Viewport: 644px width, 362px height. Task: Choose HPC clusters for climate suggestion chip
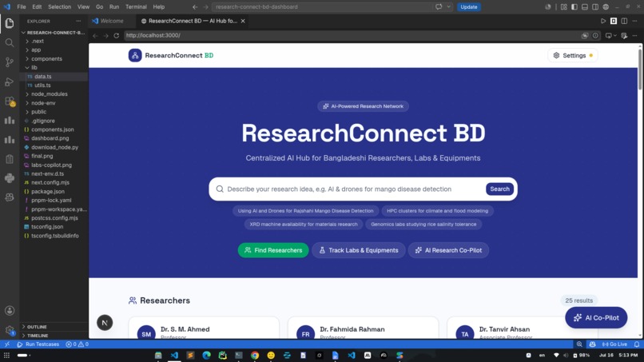(x=437, y=211)
